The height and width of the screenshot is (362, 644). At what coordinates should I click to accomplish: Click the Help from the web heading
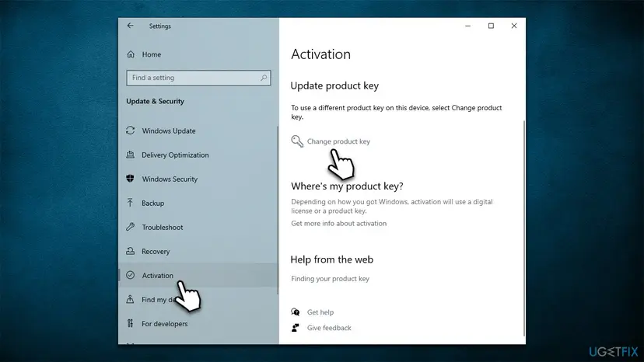tap(332, 259)
